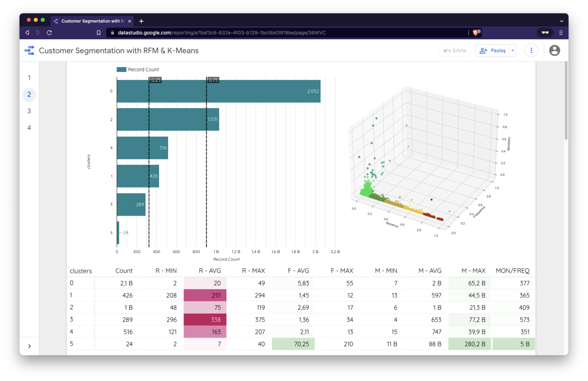
Task: Switch to report page 4
Action: click(29, 128)
